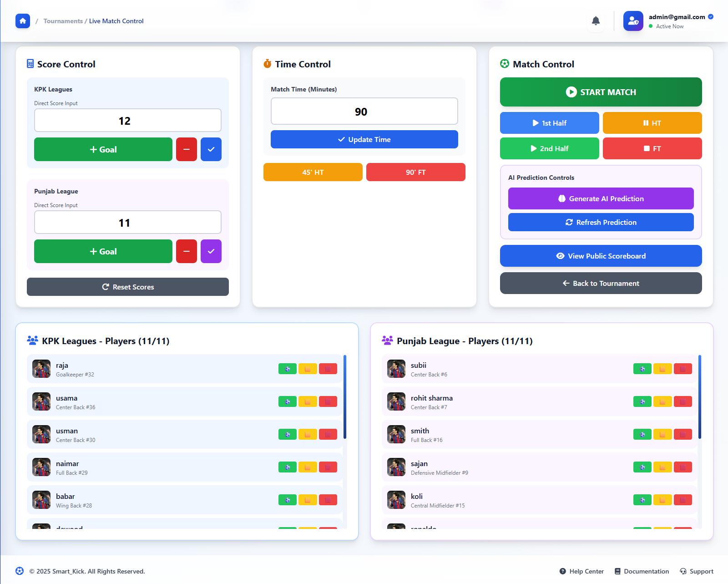The height and width of the screenshot is (584, 728).
Task: Confirm KPK Leagues score with blue checkmark
Action: point(211,149)
